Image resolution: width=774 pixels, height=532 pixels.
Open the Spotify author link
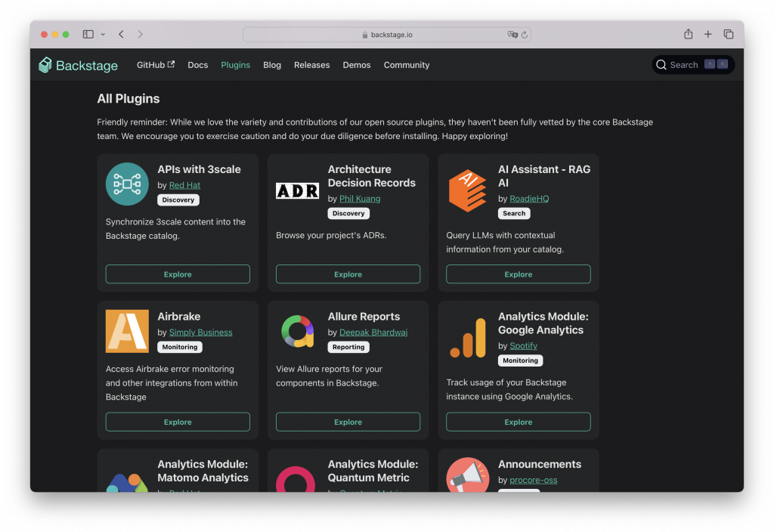[x=523, y=345]
